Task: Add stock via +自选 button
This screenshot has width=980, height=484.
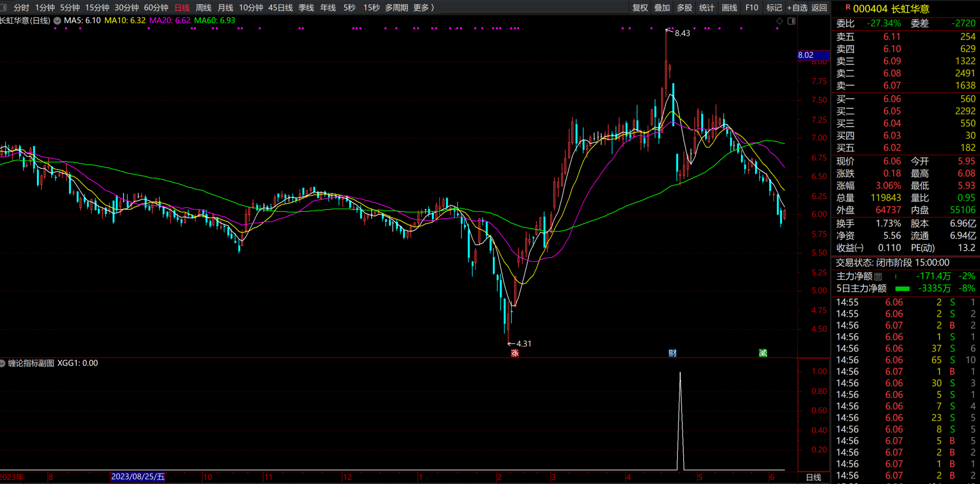Action: [x=797, y=8]
